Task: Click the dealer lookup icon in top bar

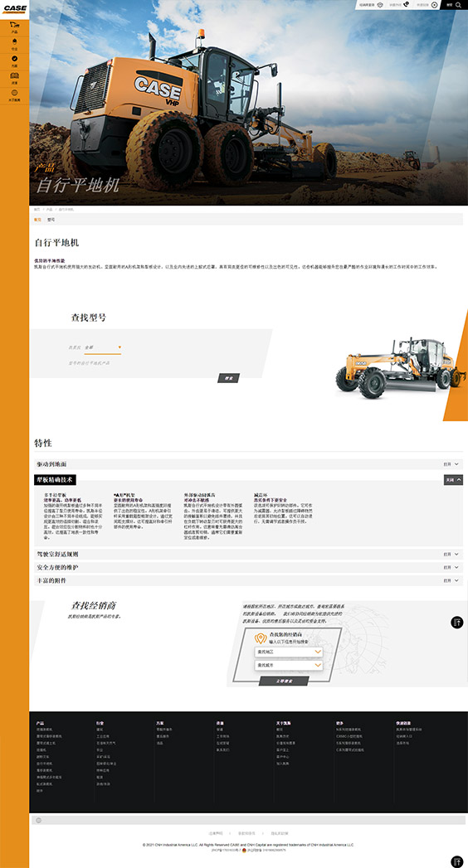Action: point(379,4)
